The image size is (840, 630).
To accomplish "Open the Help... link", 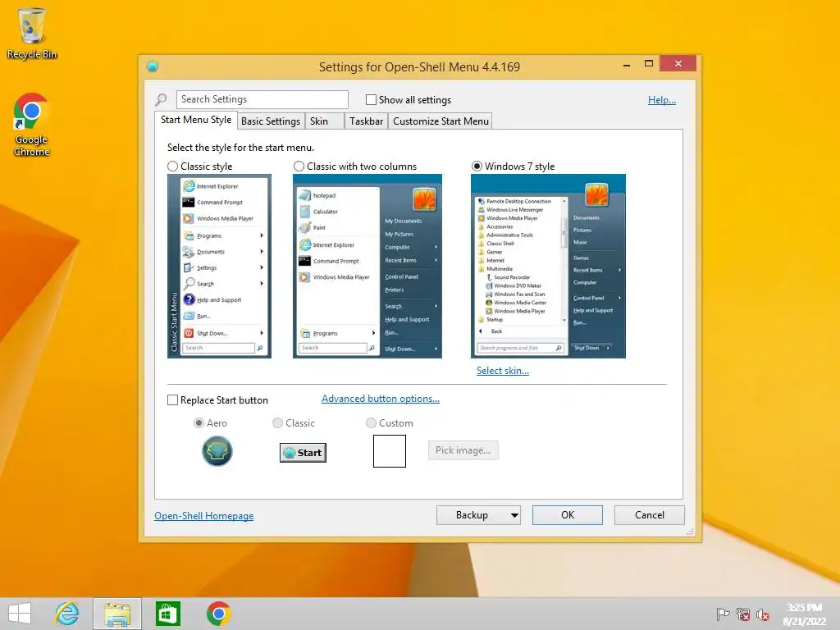I will (662, 99).
